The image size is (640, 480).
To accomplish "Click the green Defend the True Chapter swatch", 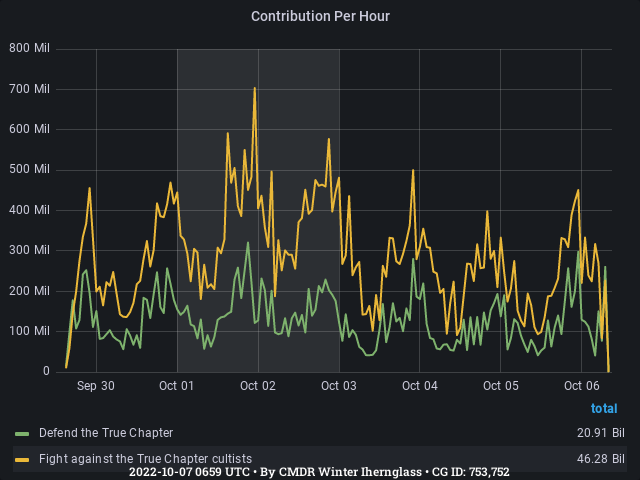I will (22, 433).
